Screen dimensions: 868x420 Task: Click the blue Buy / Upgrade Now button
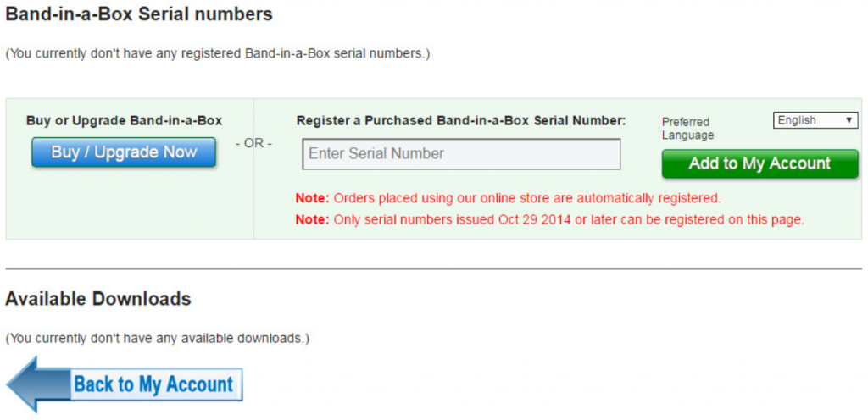point(124,152)
